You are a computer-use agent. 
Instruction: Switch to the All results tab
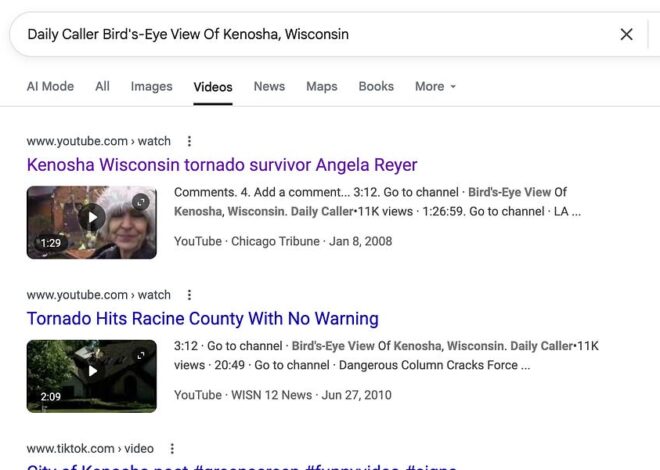click(x=102, y=86)
